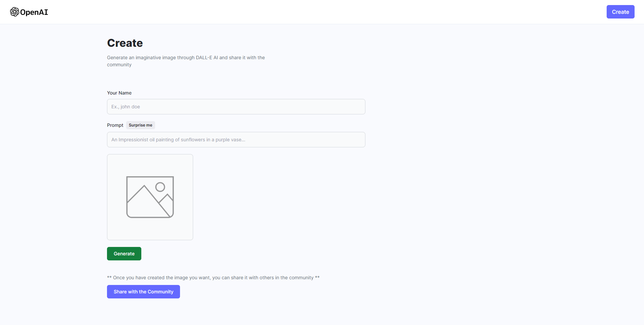This screenshot has width=644, height=325.
Task: Click the OpenAI wordmark text in header
Action: click(34, 12)
